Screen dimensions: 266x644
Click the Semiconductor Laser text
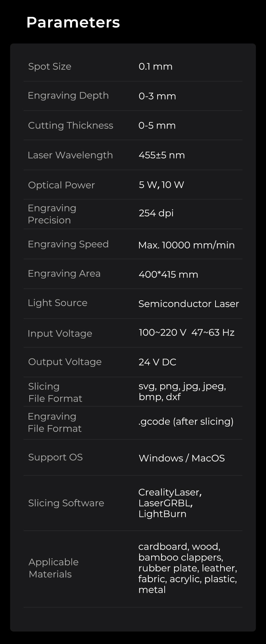tap(189, 304)
